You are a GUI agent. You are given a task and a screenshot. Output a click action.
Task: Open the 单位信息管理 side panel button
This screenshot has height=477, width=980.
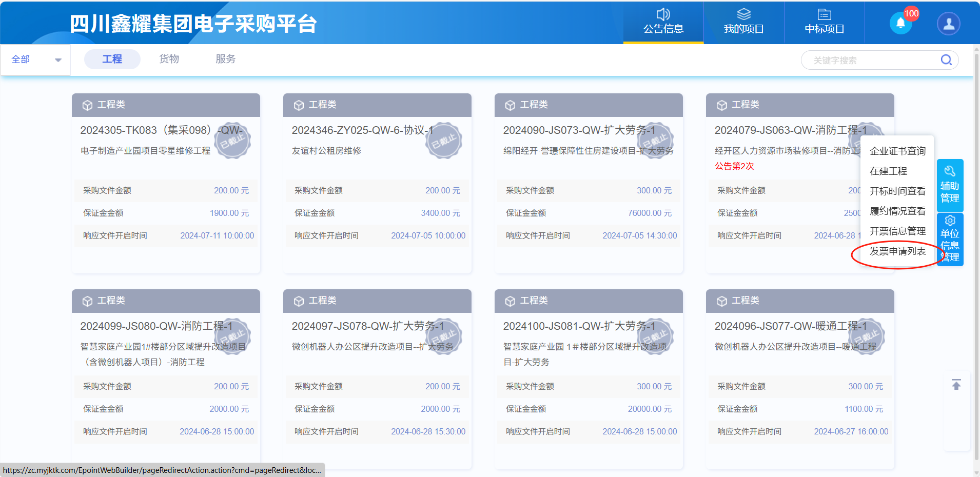coord(950,239)
